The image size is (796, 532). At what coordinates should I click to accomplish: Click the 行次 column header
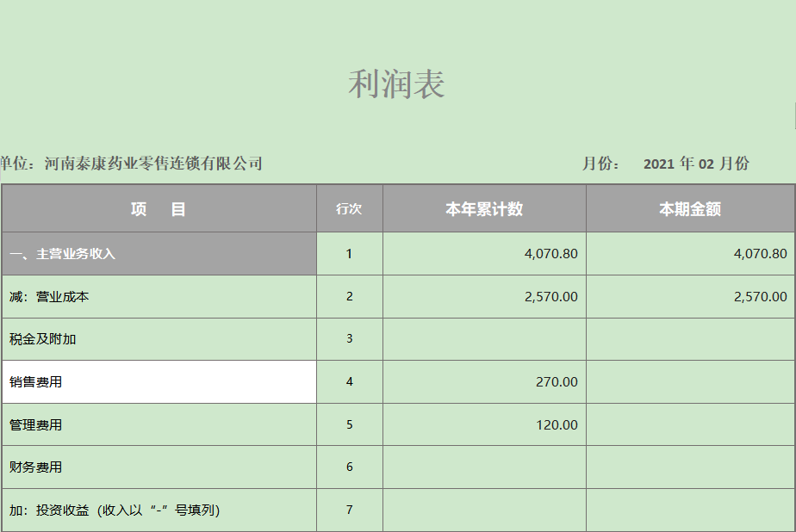click(x=349, y=209)
